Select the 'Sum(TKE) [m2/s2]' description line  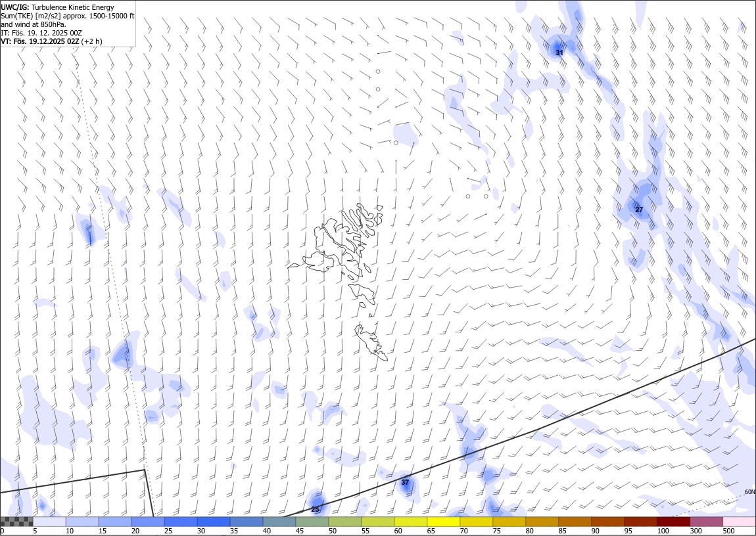68,16
